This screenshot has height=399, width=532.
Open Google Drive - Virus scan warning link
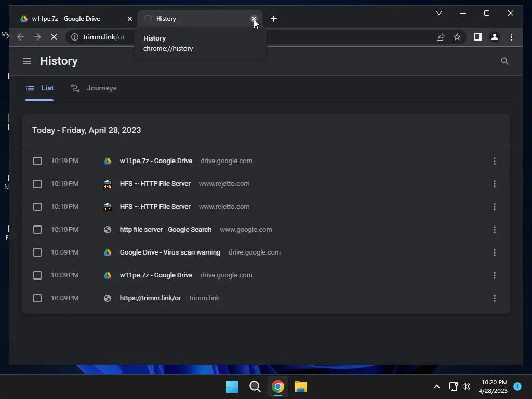pos(170,252)
